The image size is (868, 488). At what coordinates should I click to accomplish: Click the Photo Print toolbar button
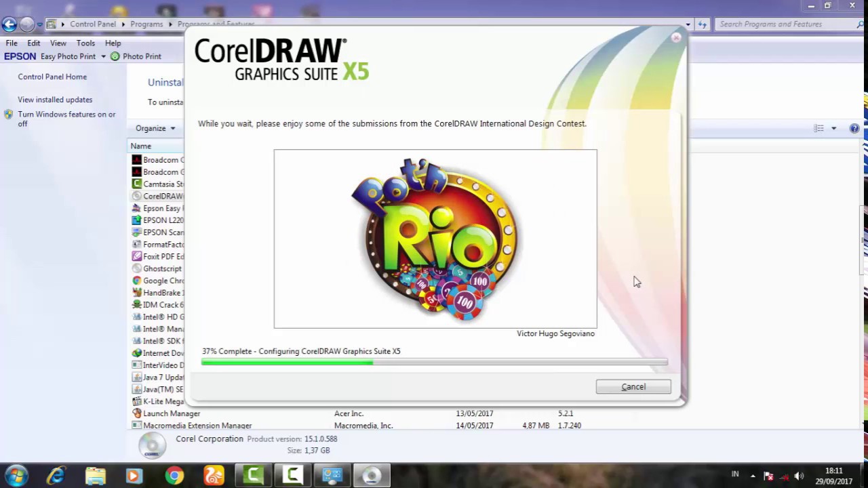pyautogui.click(x=136, y=56)
